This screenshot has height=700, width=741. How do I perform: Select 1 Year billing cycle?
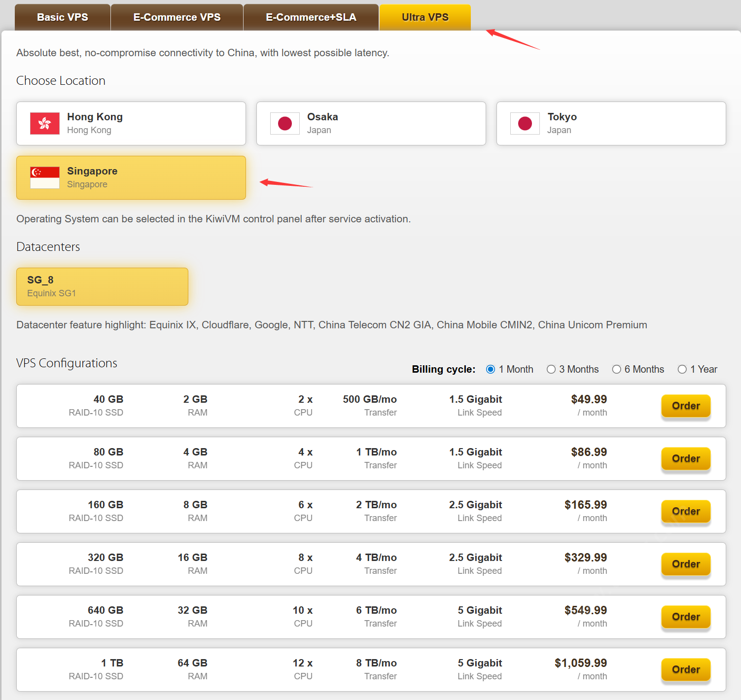682,369
